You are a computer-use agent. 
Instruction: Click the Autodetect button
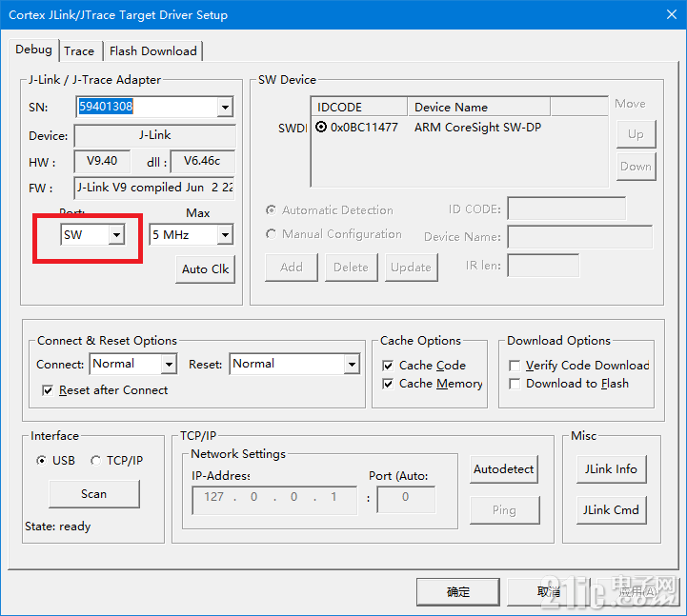[x=503, y=469]
